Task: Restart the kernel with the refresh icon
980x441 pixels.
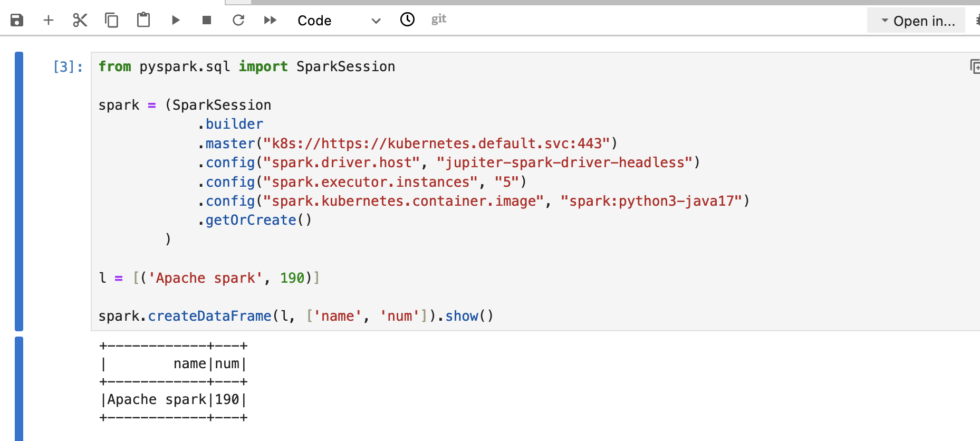Action: point(238,21)
